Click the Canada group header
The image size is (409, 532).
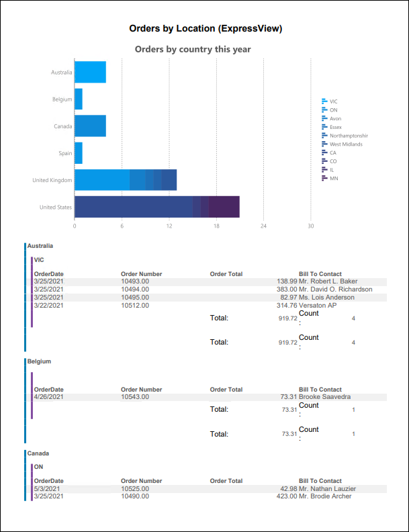(x=38, y=453)
